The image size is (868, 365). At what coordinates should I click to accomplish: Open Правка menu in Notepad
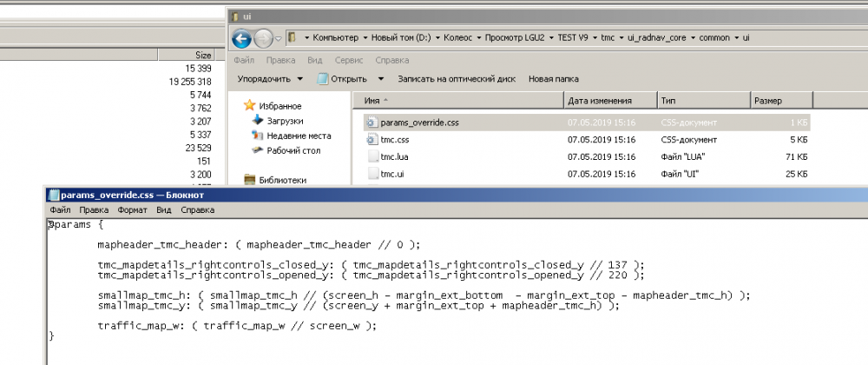(94, 210)
